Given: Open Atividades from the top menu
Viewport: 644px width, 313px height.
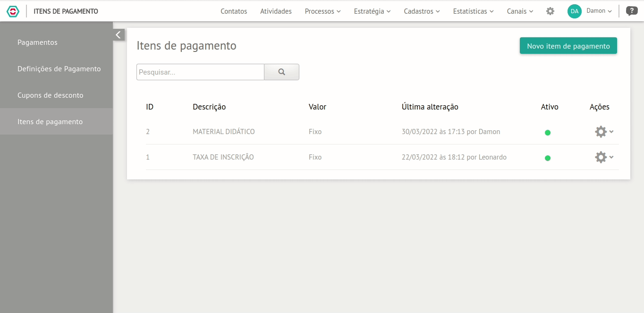Looking at the screenshot, I should coord(276,11).
